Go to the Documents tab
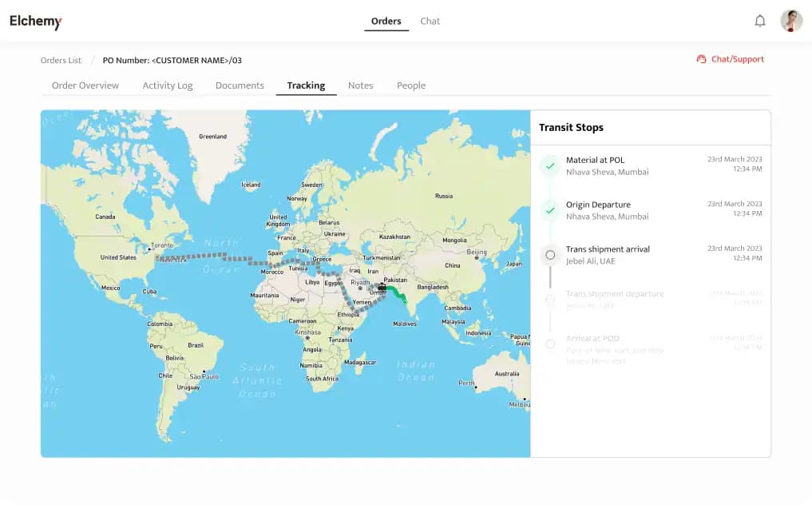 pos(240,85)
